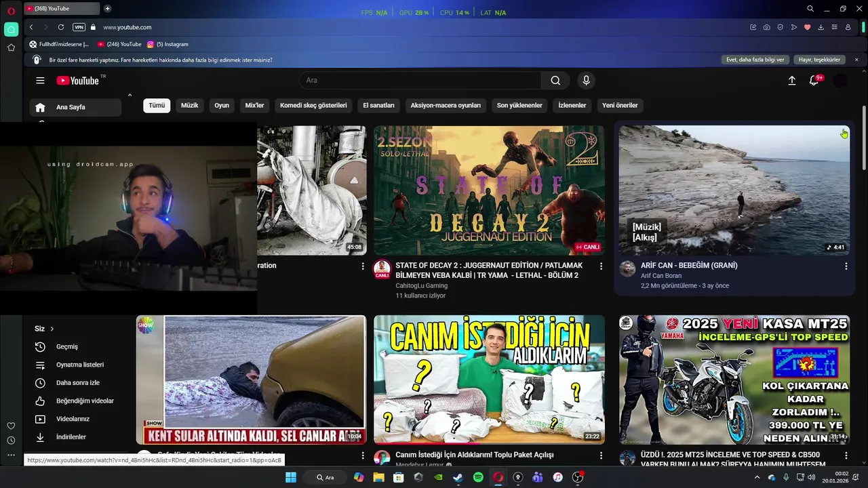This screenshot has width=868, height=488.
Task: Toggle the Opera VPN badge
Action: (79, 27)
